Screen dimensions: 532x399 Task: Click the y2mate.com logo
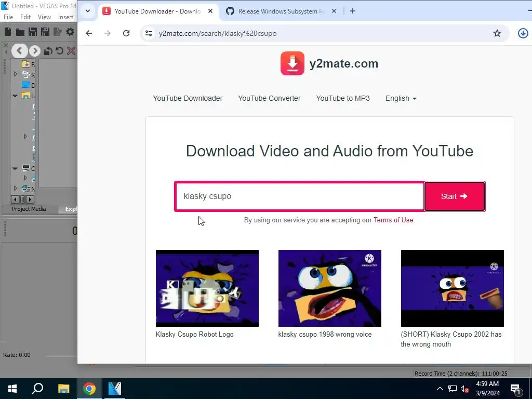pos(329,63)
